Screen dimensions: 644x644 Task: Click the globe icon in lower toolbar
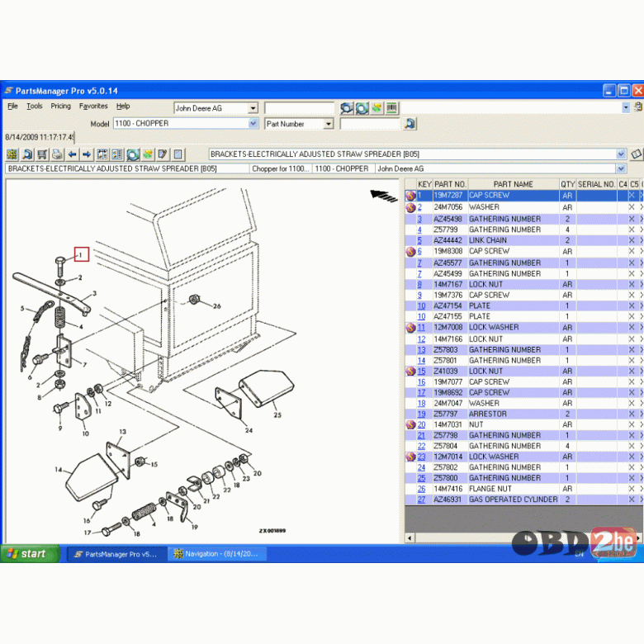coord(133,154)
